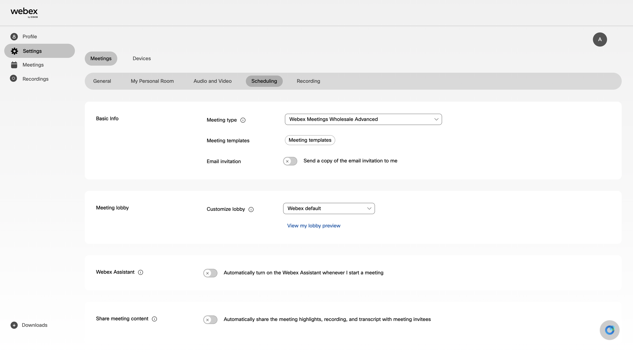Click the Meeting templates button
This screenshot has height=364, width=633.
point(310,140)
